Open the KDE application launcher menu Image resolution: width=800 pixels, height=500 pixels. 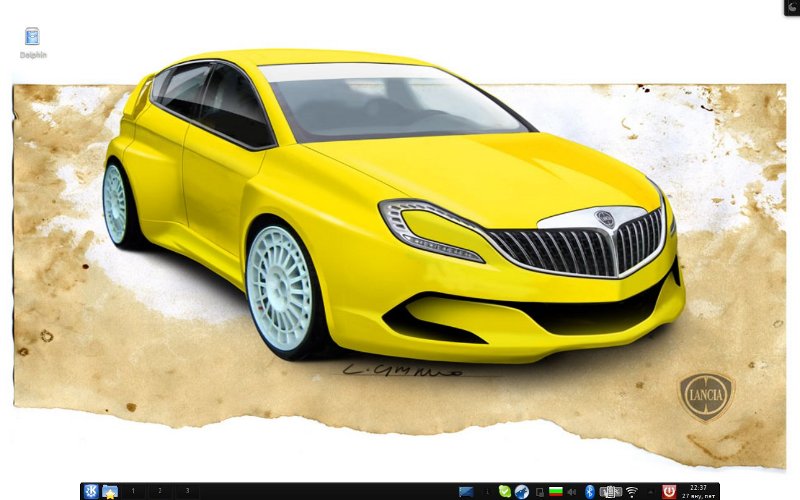pyautogui.click(x=91, y=491)
